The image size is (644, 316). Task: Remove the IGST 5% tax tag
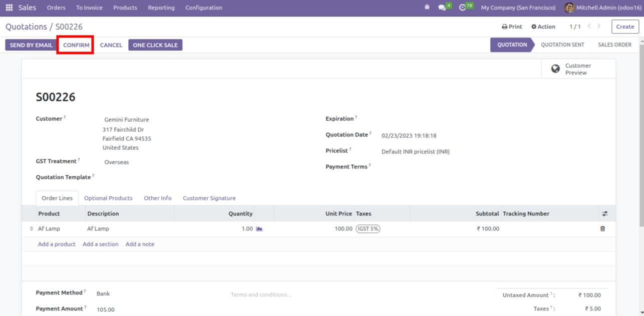coord(368,228)
